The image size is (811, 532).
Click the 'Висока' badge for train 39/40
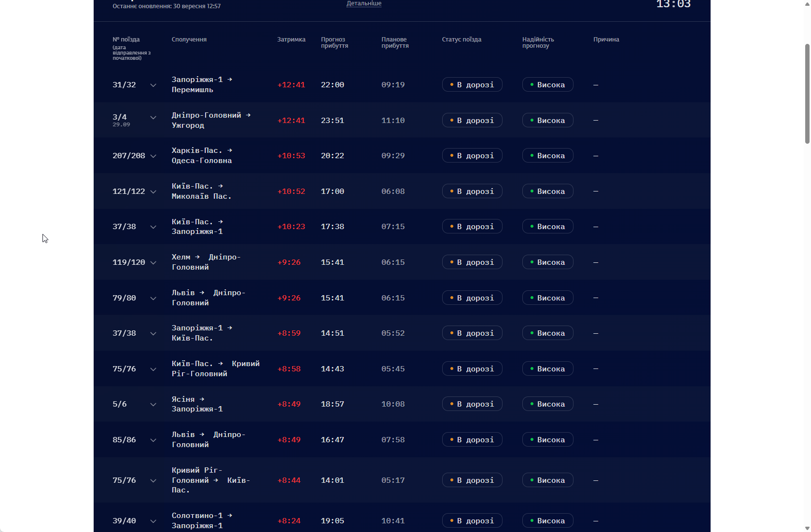[x=547, y=520]
